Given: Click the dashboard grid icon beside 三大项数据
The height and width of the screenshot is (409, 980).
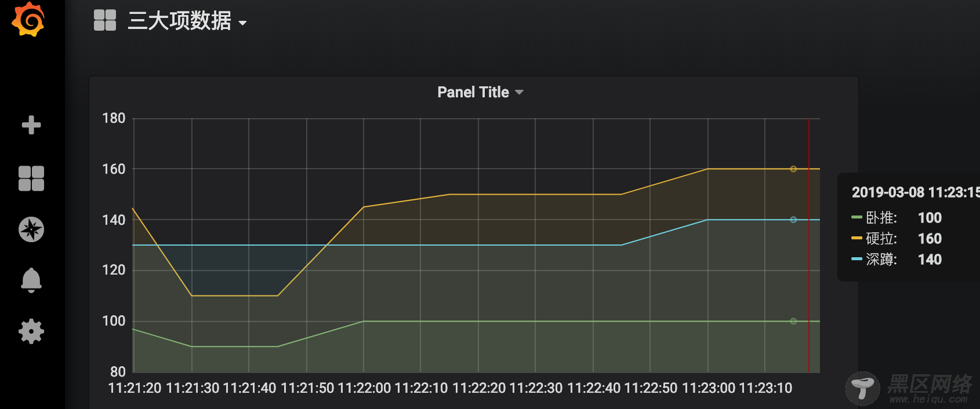Looking at the screenshot, I should 105,20.
